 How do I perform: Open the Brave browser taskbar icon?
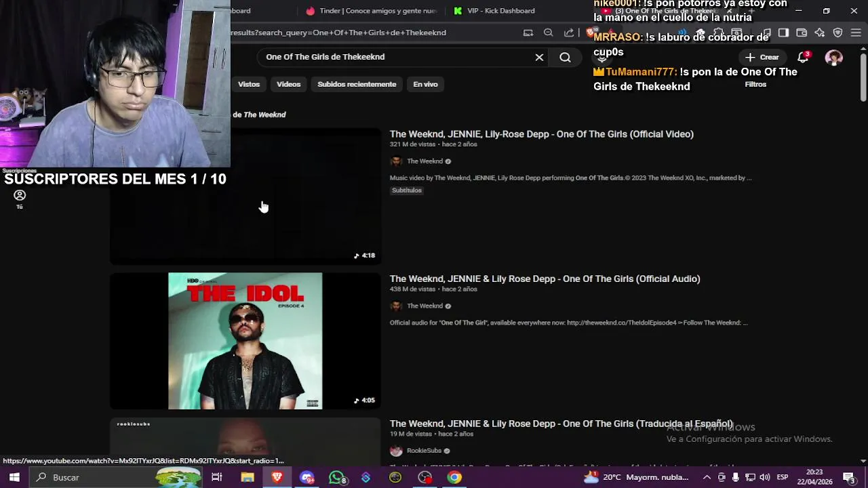click(x=277, y=477)
